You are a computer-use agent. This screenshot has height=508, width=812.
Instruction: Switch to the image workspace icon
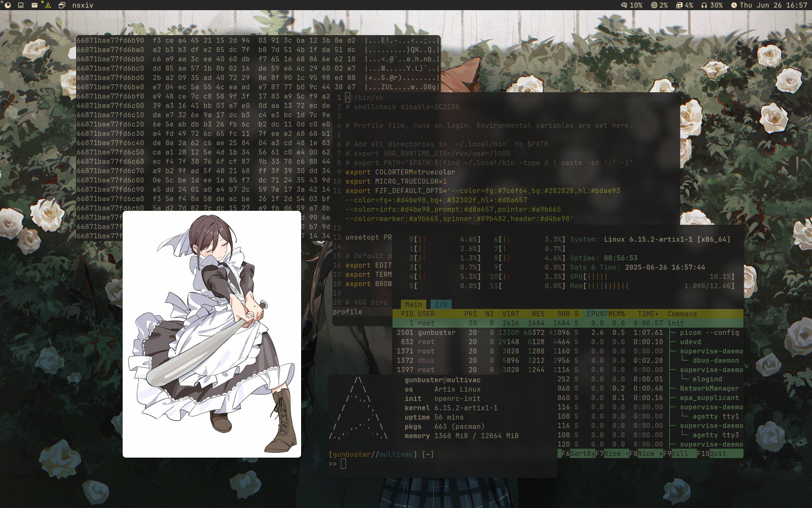point(21,5)
